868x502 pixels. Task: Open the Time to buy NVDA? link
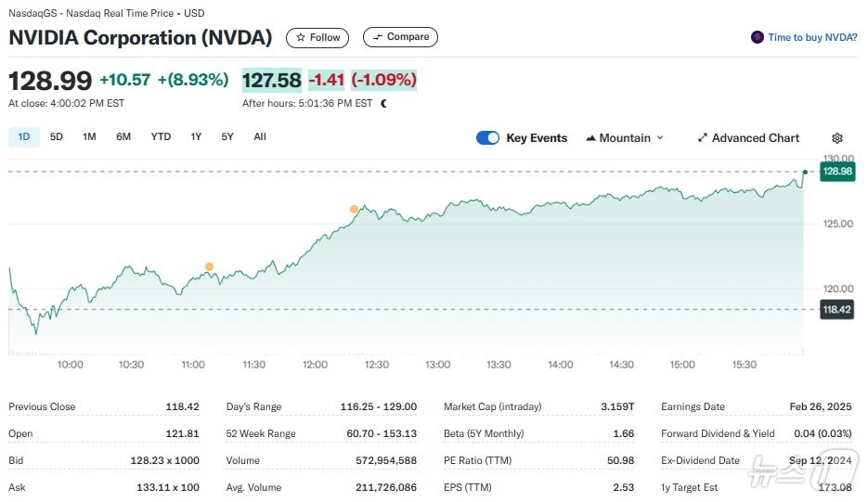[812, 37]
